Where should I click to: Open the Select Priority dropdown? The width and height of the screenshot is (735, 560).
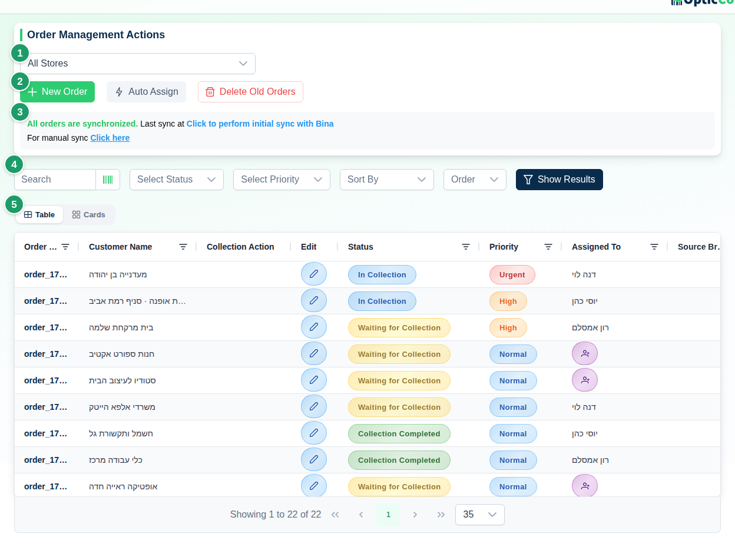coord(282,180)
